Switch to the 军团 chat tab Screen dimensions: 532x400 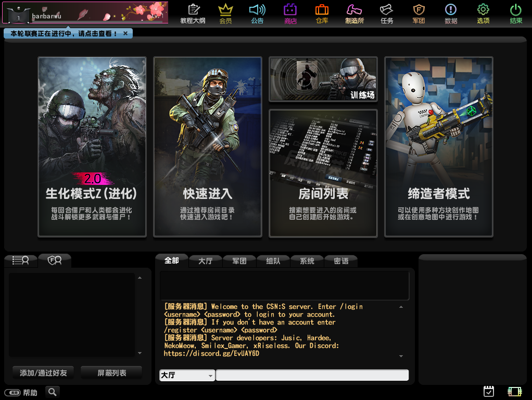coord(239,261)
